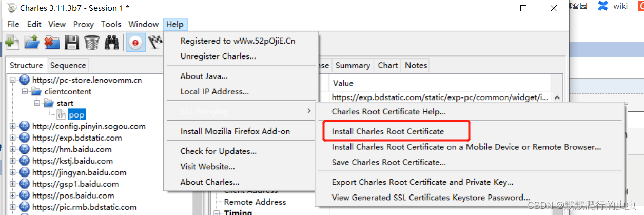Open the Edit menu
Image resolution: width=644 pixels, height=215 pixels.
click(x=34, y=24)
